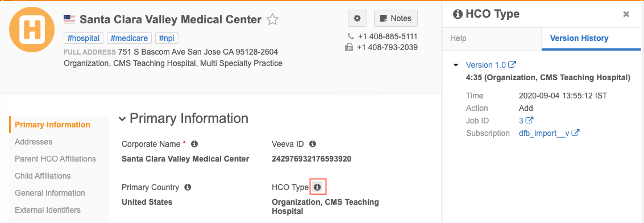Open the Notes button
Screen dimensions: 644x223
396,18
